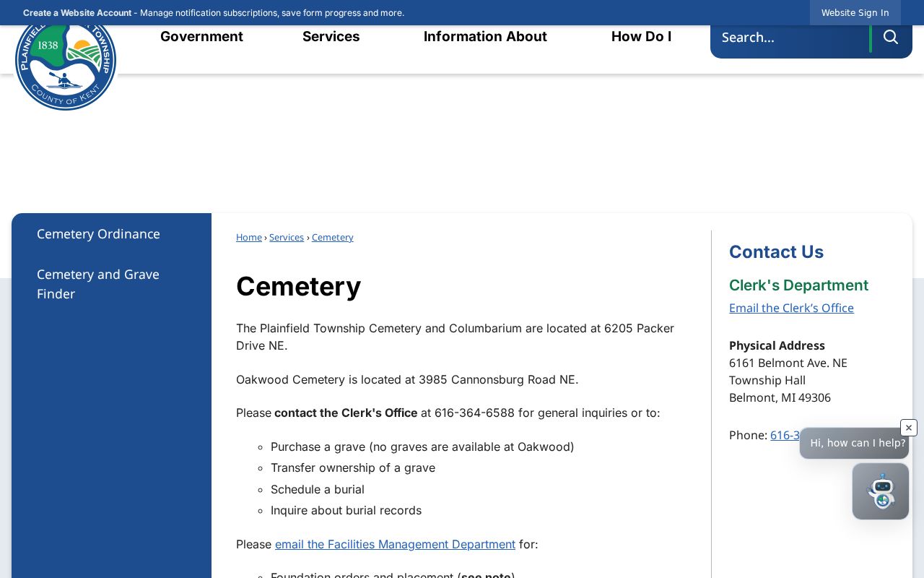Click the Search input field
The height and width of the screenshot is (578, 924).
(790, 38)
